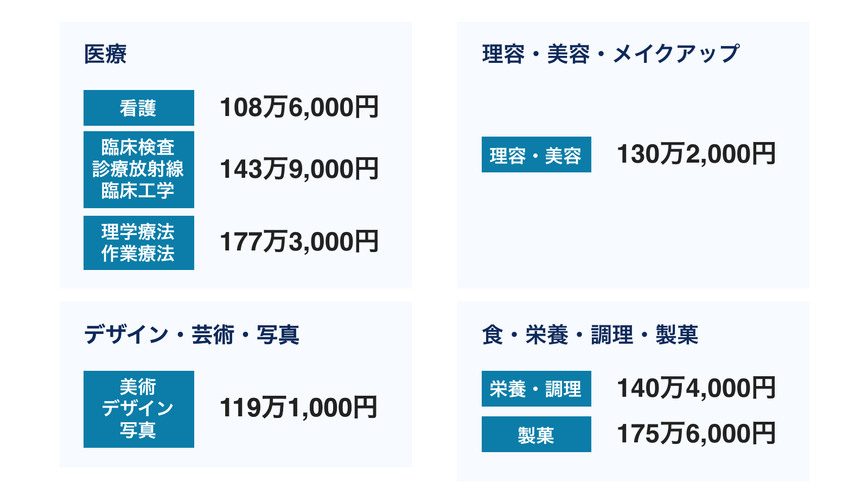The width and height of the screenshot is (868, 502).
Task: Click the 108万6,000円 amount
Action: pyautogui.click(x=299, y=107)
